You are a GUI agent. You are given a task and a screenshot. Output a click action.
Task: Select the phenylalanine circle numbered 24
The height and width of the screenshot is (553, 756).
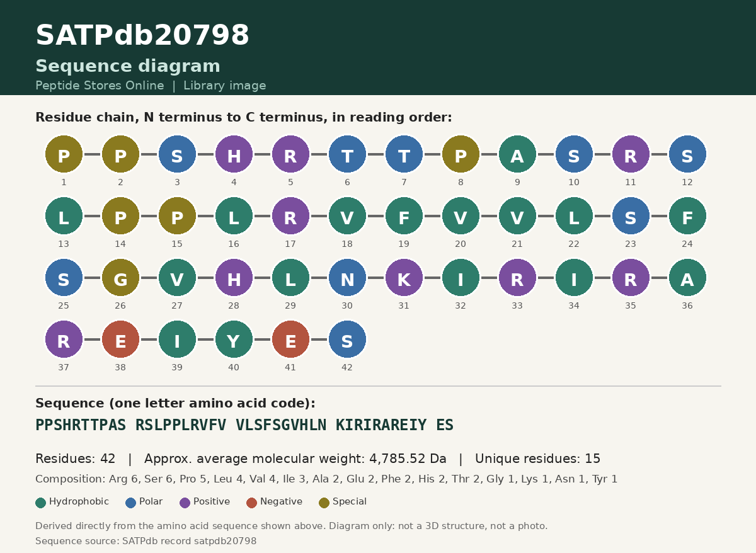pyautogui.click(x=687, y=216)
